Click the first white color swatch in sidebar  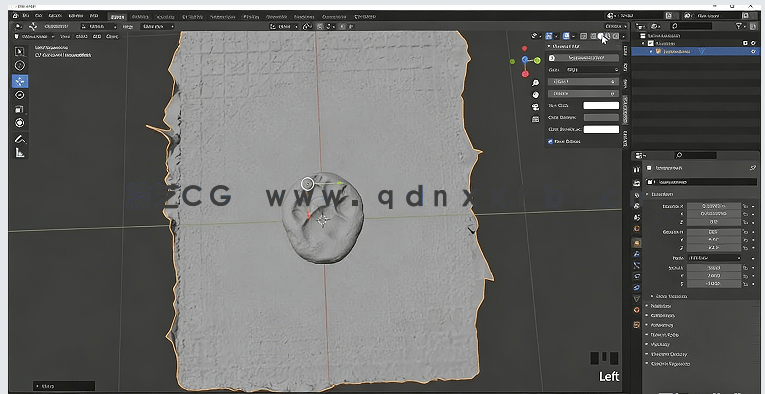tap(601, 105)
